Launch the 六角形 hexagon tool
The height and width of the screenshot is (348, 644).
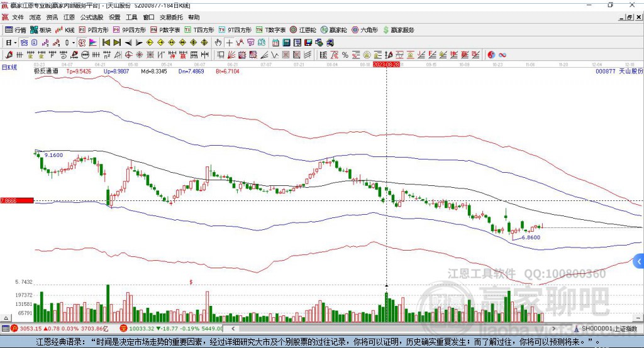point(365,30)
